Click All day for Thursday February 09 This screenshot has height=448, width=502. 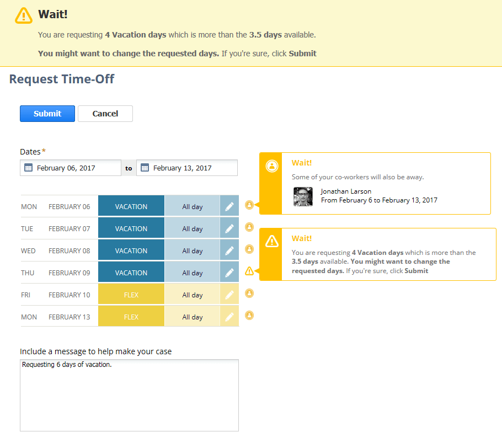pyautogui.click(x=193, y=273)
